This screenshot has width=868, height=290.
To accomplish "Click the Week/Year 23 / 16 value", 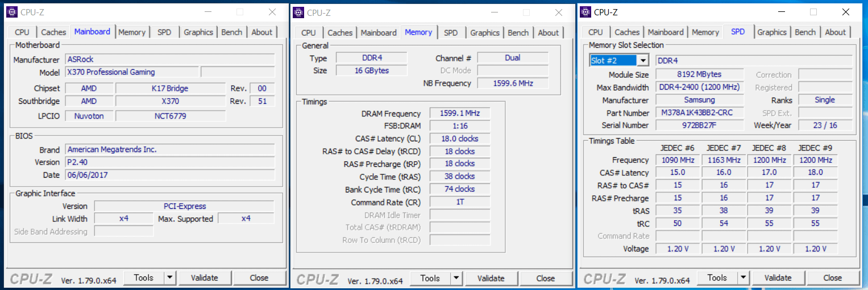I will [825, 125].
